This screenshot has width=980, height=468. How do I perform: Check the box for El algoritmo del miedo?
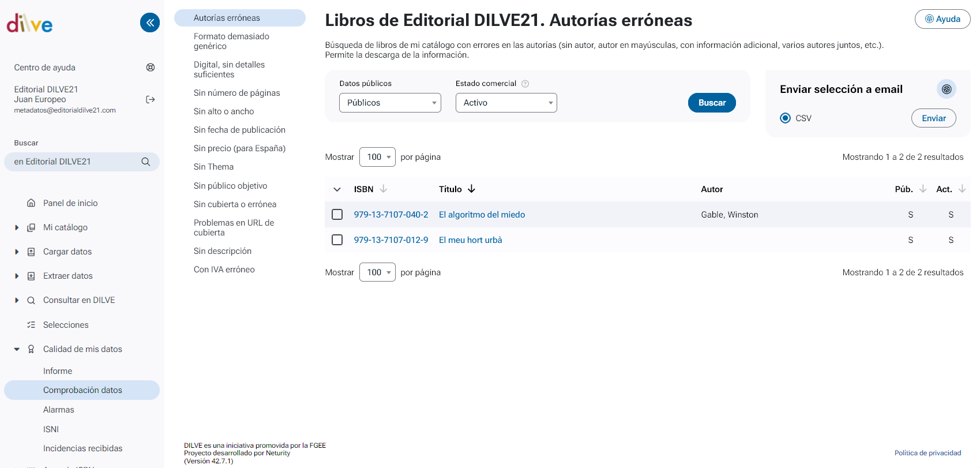[x=337, y=215]
